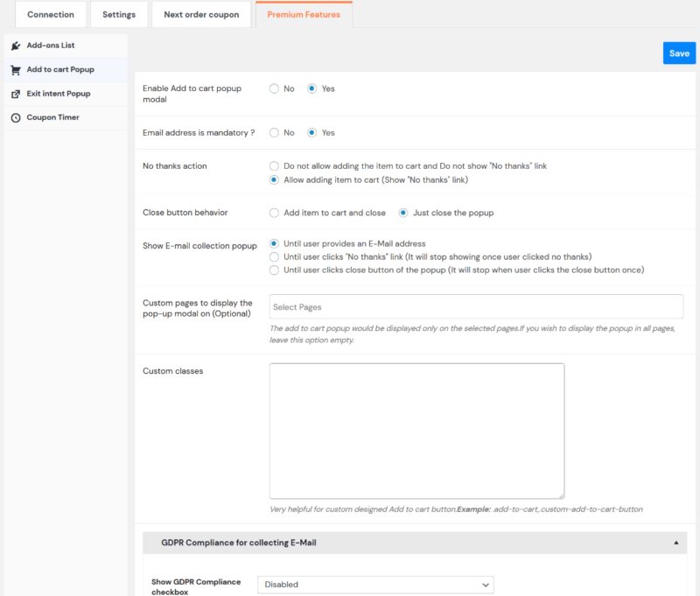Click the Custom classes textarea resize handle
Screen dimensions: 700x596
point(561,495)
